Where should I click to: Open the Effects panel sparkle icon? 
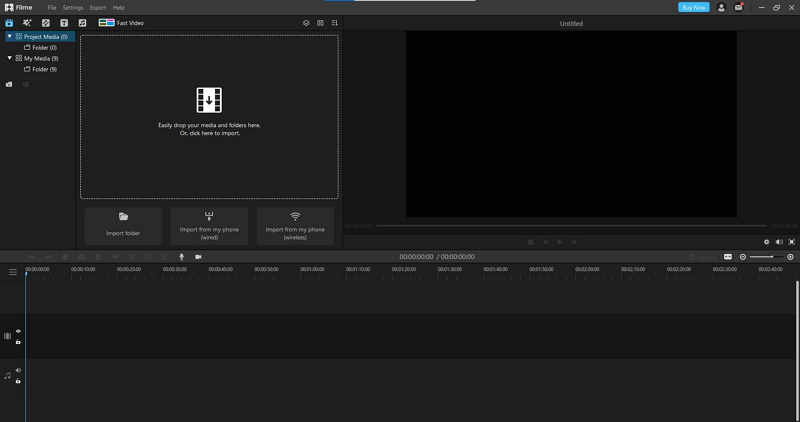coord(27,23)
